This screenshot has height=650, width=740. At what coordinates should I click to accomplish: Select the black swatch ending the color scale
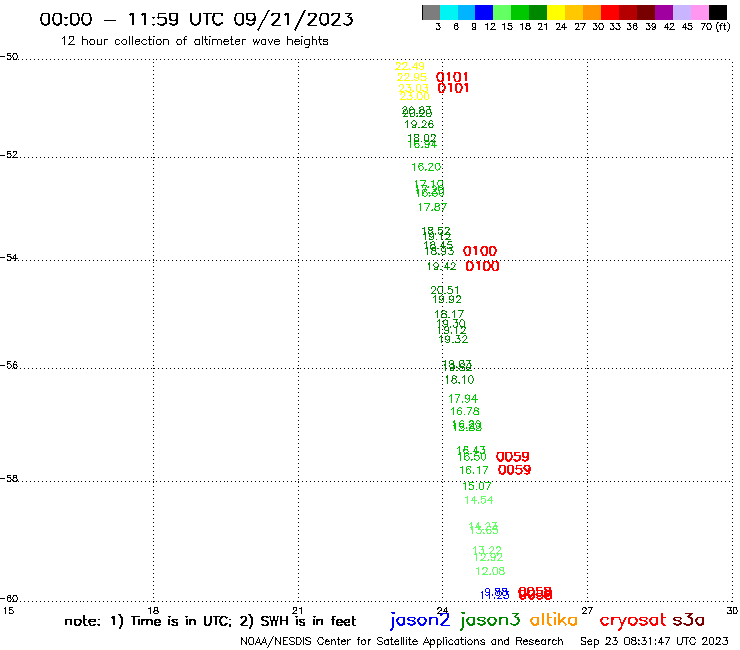(x=717, y=12)
